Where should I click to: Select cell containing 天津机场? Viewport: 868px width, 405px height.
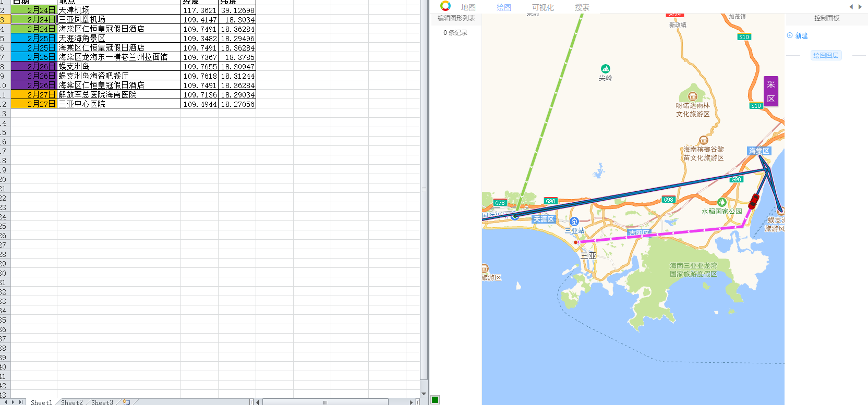[x=119, y=10]
